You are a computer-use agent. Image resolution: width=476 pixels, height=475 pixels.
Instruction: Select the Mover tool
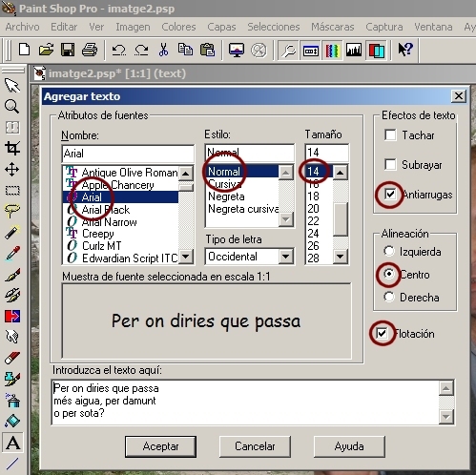click(x=12, y=169)
